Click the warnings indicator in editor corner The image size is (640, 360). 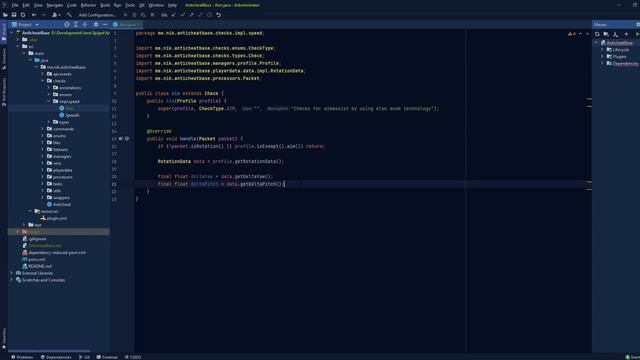point(572,34)
